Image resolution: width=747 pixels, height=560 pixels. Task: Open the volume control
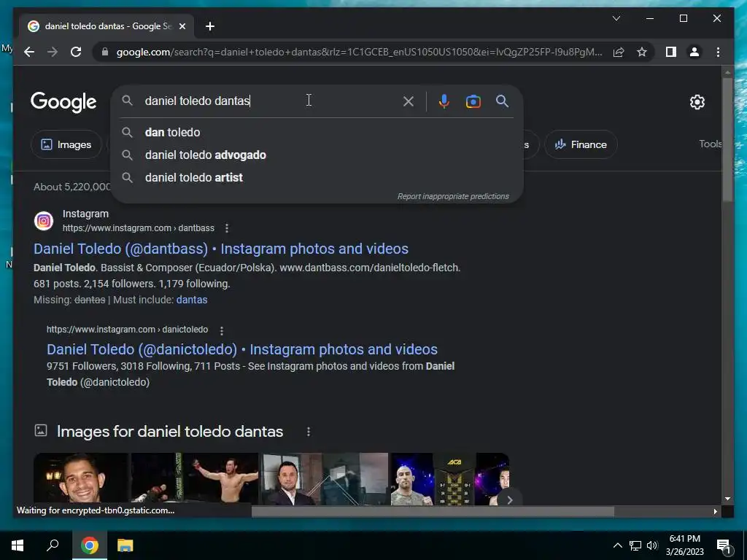[x=652, y=545]
